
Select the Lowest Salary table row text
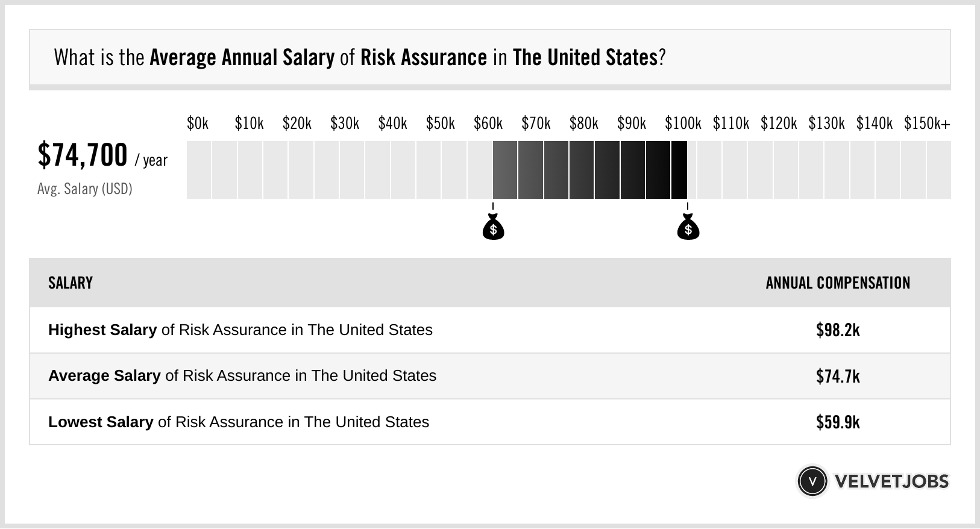(x=238, y=422)
